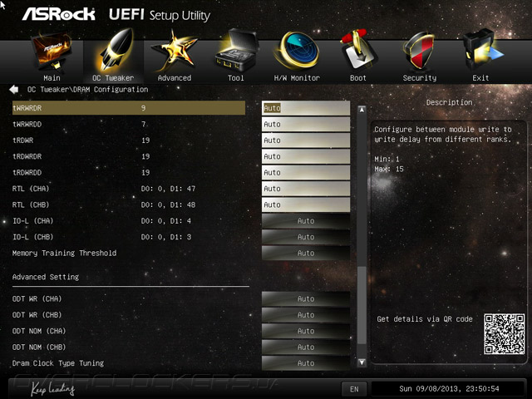Select the tRDWRDD row label
The height and width of the screenshot is (399, 532).
[27, 172]
